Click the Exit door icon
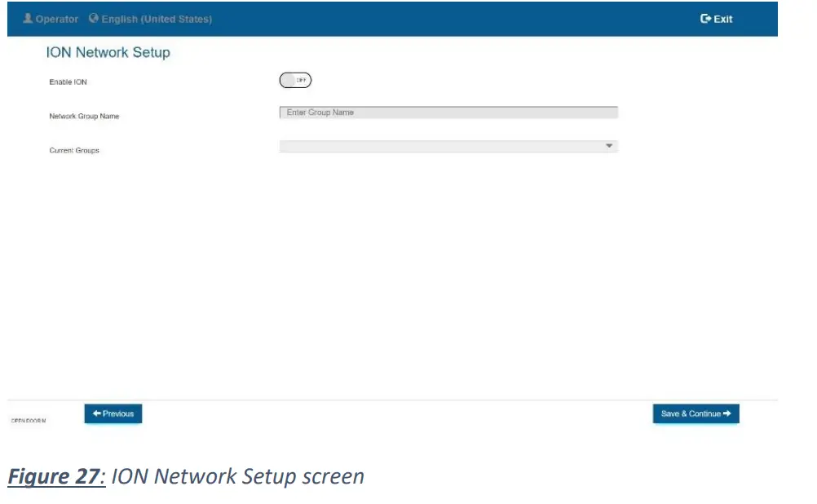The width and height of the screenshot is (817, 504). (x=705, y=20)
